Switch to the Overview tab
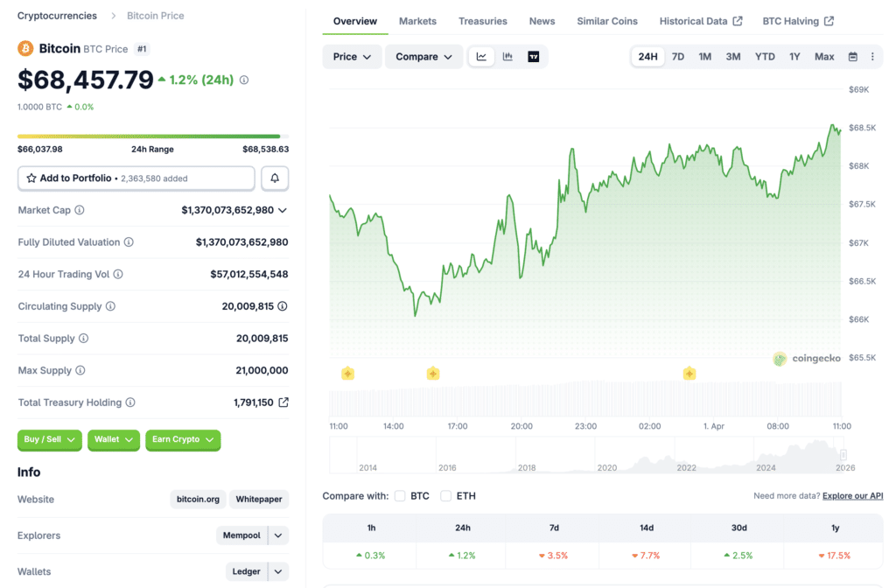896x588 pixels. click(355, 21)
